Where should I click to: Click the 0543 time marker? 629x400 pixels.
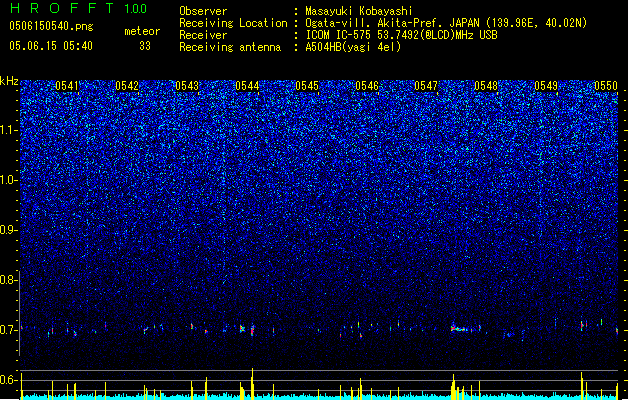tap(187, 86)
